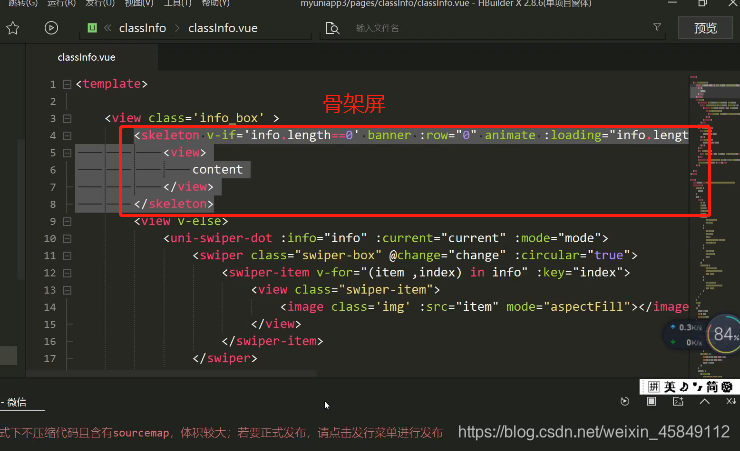The image size is (740, 451).
Task: Click the console collapse up-arrow icon
Action: click(x=705, y=401)
